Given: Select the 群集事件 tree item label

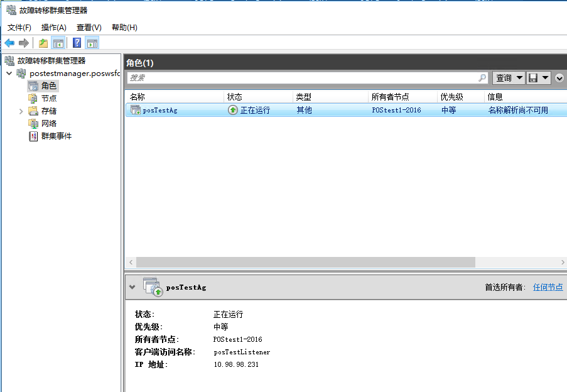Looking at the screenshot, I should [57, 136].
